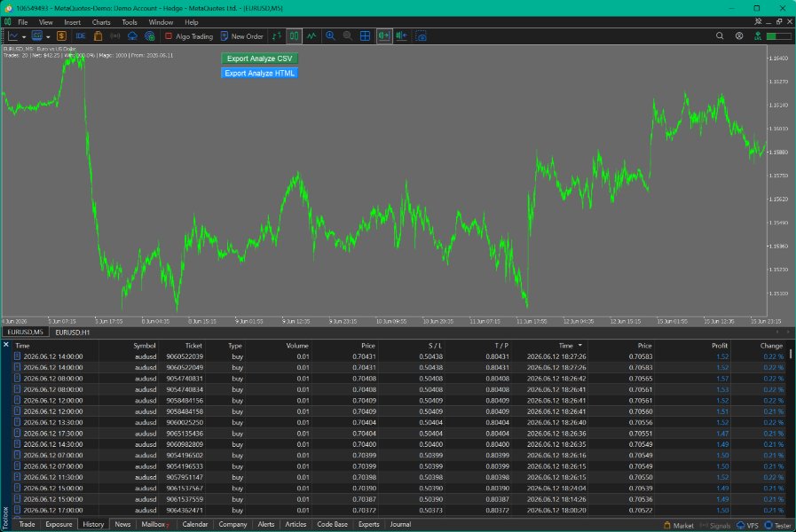This screenshot has height=532, width=796.
Task: Close the Toolbox panel with X
Action: pyautogui.click(x=6, y=345)
